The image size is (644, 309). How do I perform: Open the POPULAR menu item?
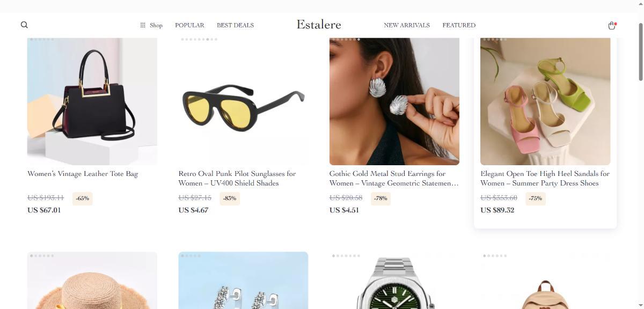(189, 25)
